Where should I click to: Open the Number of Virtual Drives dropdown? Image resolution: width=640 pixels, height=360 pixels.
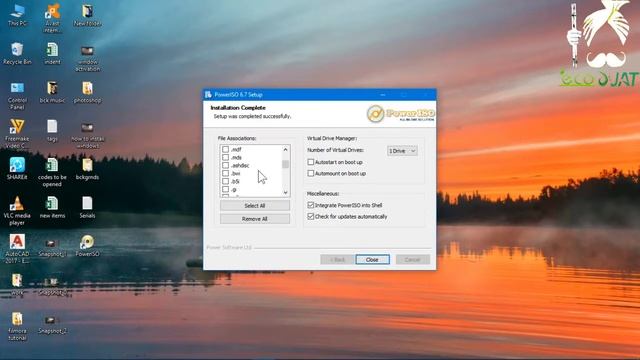click(x=402, y=151)
